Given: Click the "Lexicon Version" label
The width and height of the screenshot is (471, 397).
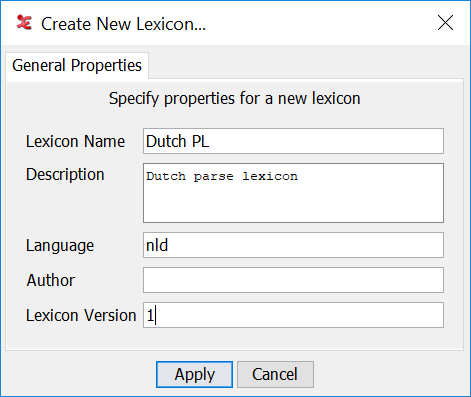Looking at the screenshot, I should tap(81, 315).
